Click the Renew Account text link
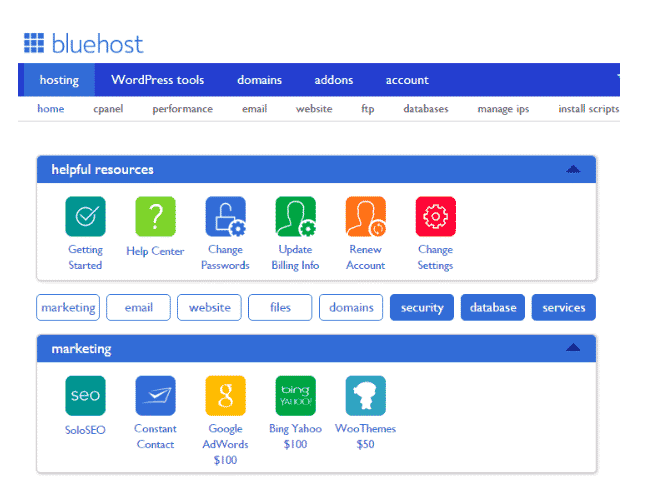651x494 pixels. coord(366,257)
